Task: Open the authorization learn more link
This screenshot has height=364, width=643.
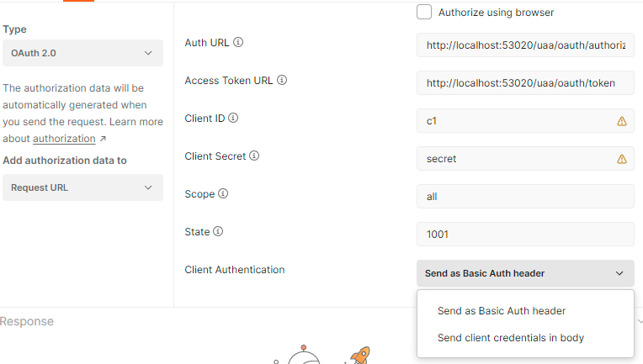Action: 64,139
